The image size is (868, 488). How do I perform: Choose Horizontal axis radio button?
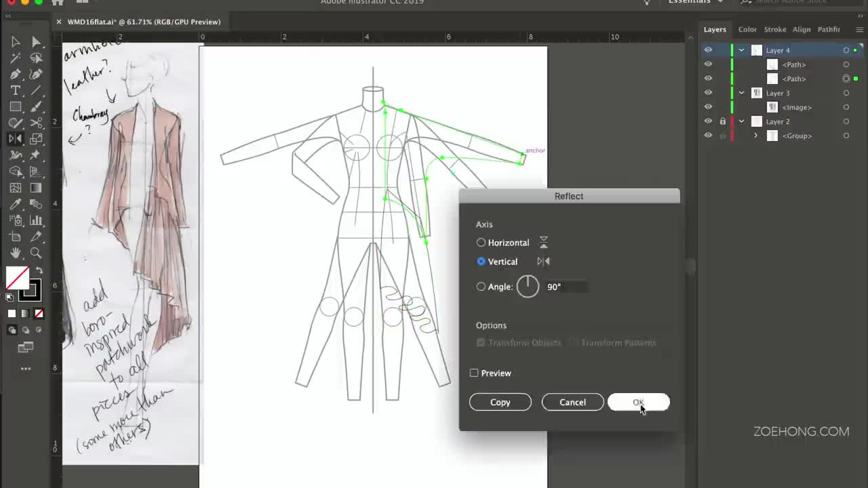[x=481, y=243]
